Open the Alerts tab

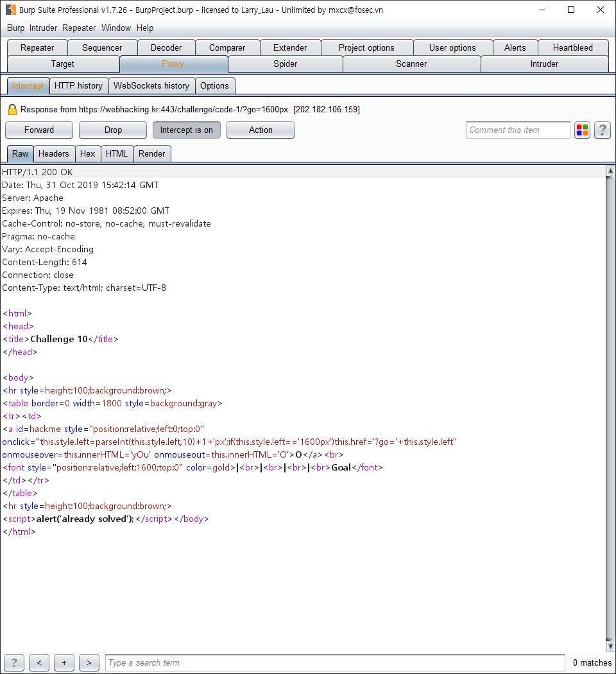515,48
